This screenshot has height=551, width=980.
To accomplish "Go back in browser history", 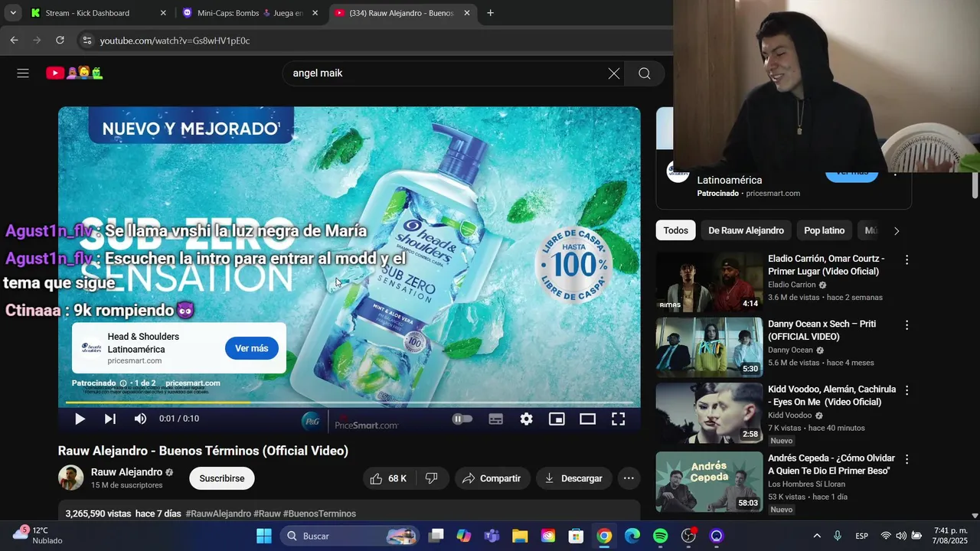I will 15,41.
